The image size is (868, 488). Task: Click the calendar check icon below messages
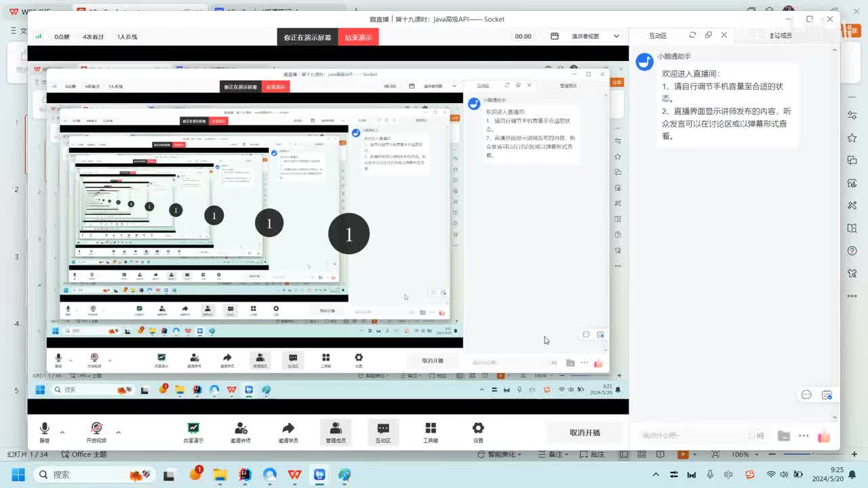coord(827,394)
